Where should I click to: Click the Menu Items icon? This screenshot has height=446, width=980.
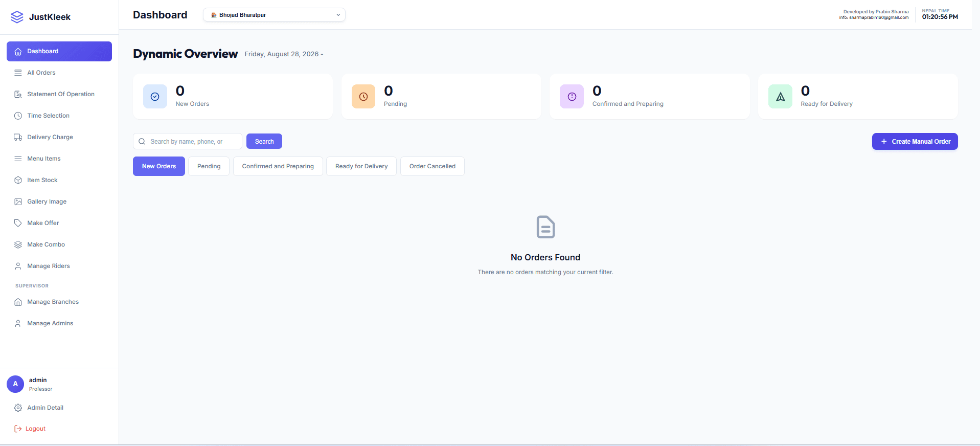pyautogui.click(x=18, y=159)
